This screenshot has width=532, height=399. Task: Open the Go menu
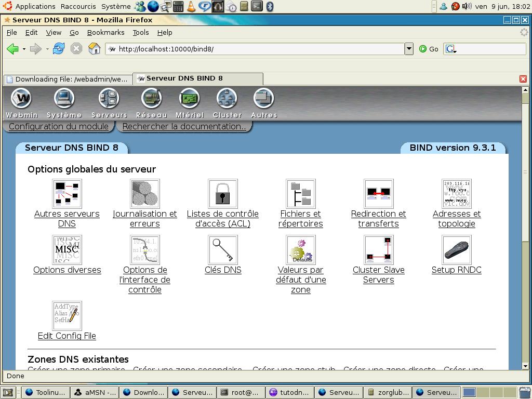click(x=74, y=33)
